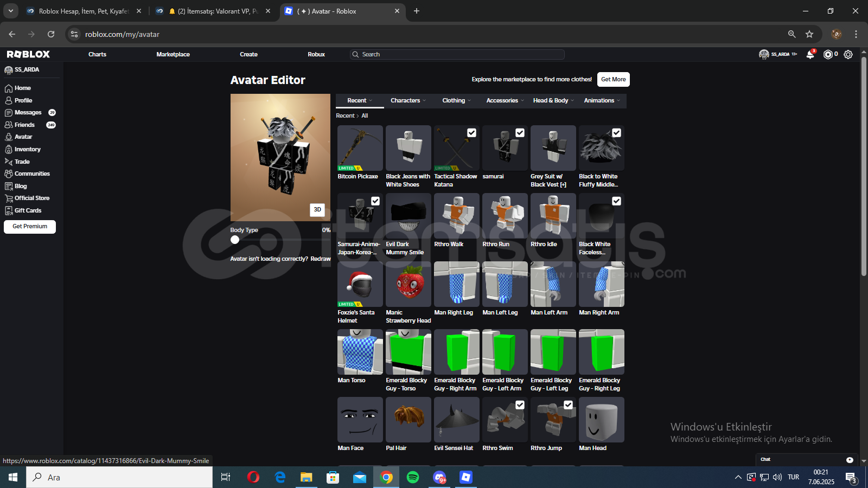Expand the Recent dropdown tab

click(x=360, y=101)
